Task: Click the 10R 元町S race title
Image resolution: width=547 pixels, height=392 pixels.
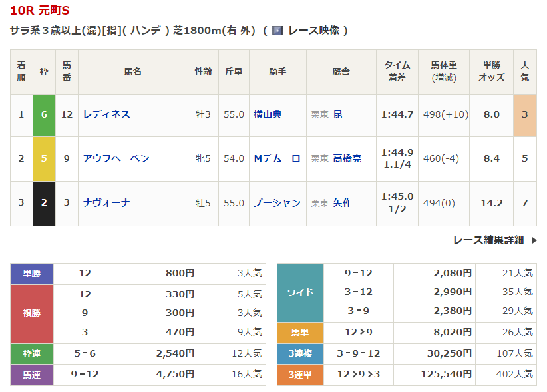Action: pos(39,11)
